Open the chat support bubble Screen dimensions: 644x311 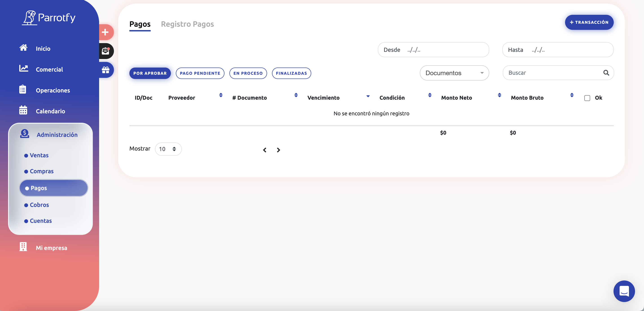coord(624,291)
